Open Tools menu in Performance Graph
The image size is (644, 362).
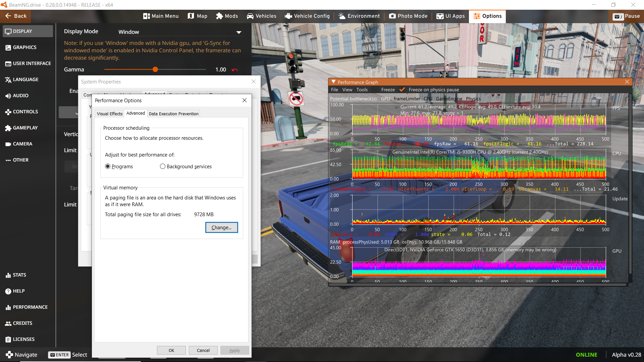(x=362, y=89)
